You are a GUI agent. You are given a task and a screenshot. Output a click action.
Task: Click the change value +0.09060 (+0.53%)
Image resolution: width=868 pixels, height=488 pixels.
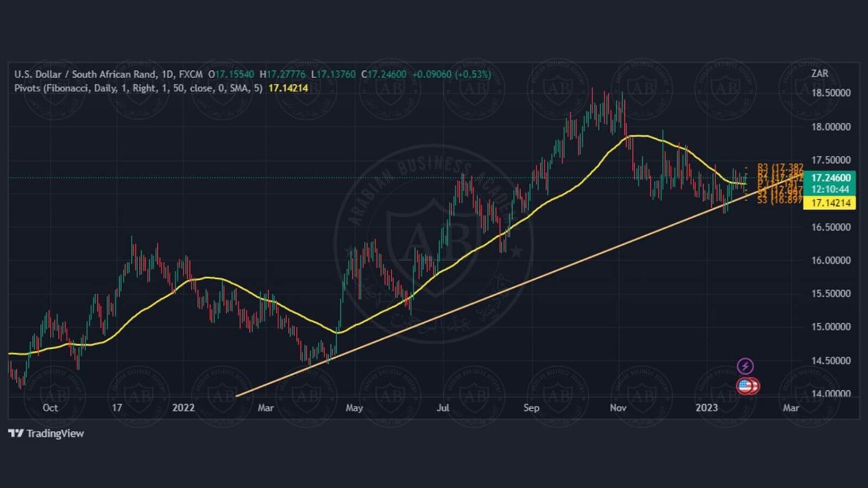[451, 74]
